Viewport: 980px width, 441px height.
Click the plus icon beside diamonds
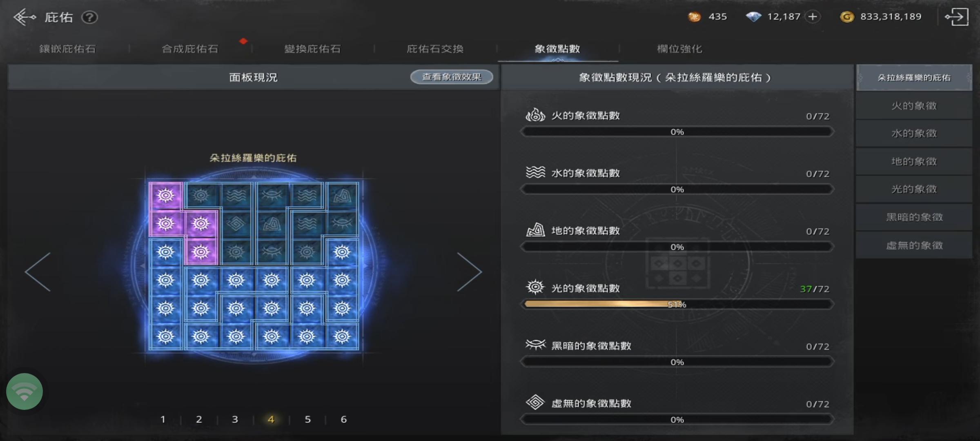pyautogui.click(x=813, y=17)
